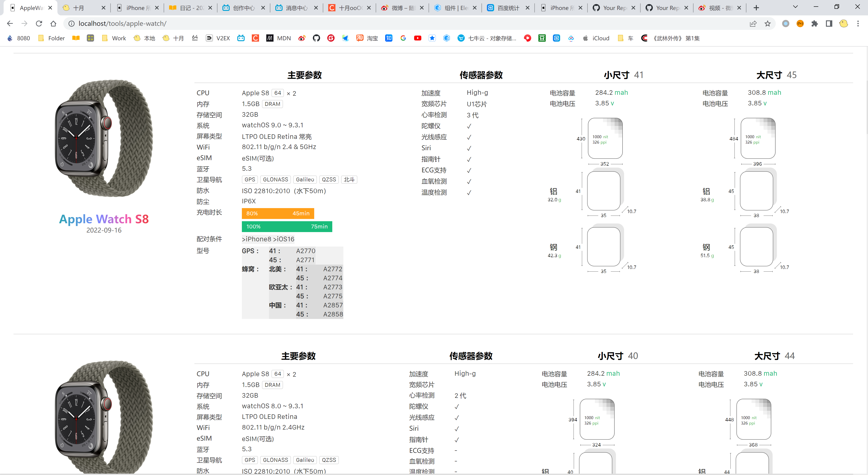Expand the Work bookmarks folder

[113, 38]
